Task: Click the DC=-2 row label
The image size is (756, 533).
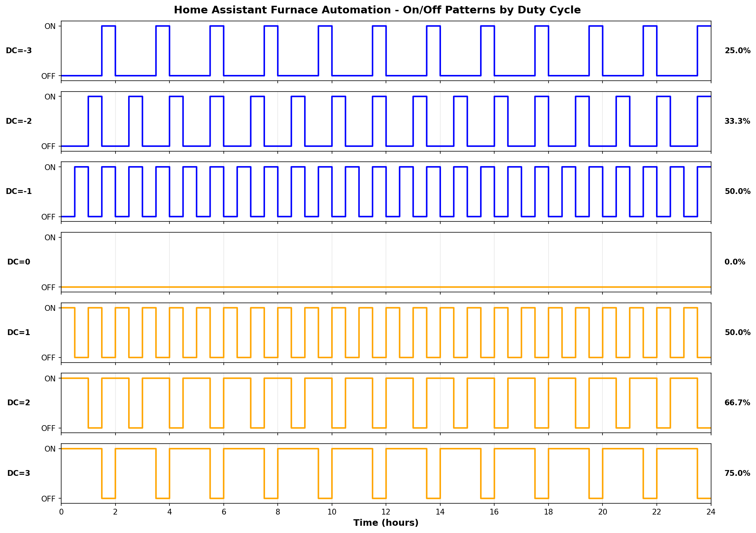Action: coord(19,121)
